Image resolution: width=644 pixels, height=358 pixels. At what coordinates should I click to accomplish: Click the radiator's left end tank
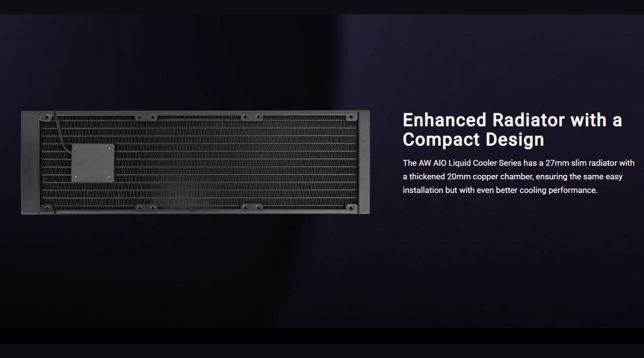coord(30,163)
